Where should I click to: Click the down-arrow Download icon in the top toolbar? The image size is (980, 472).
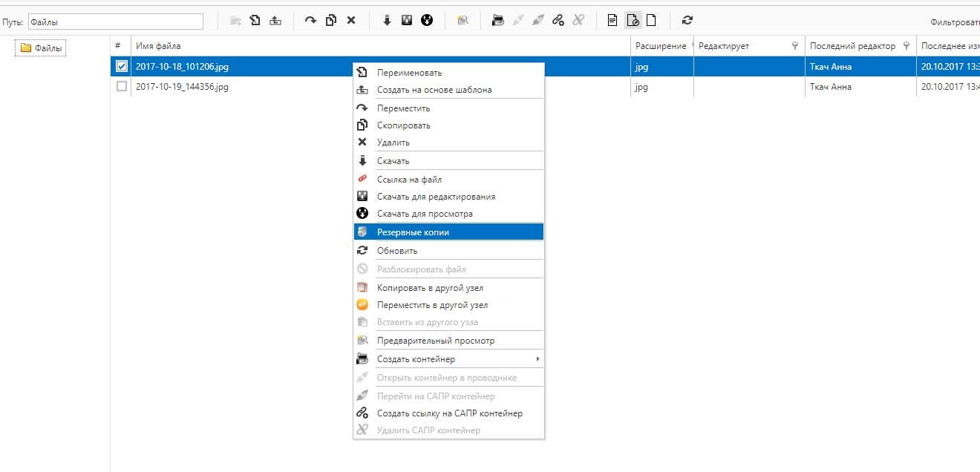coord(387,21)
